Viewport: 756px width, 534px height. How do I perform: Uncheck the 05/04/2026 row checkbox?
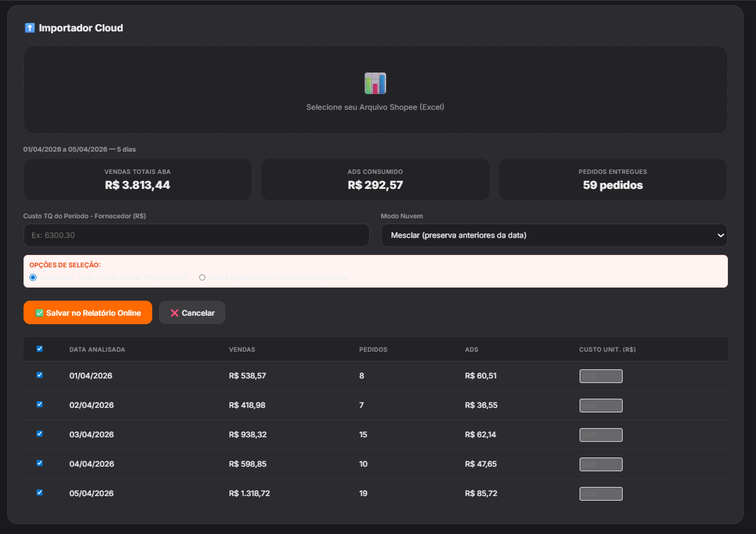(40, 493)
